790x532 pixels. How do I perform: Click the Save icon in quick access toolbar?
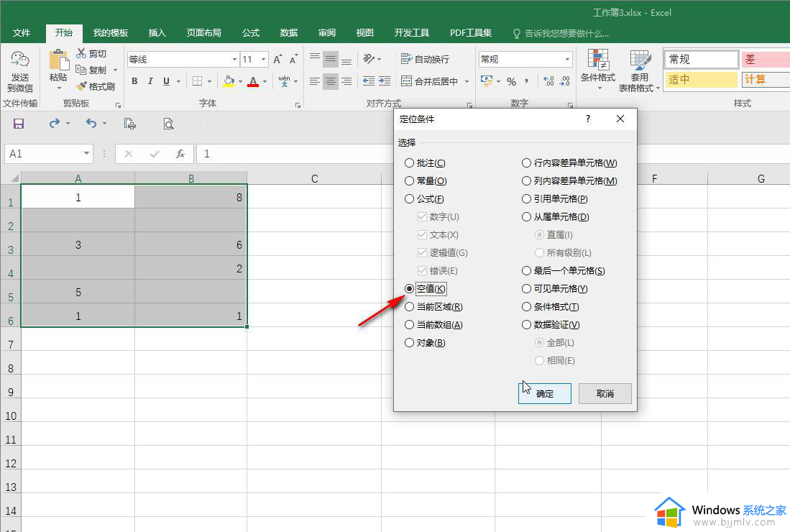19,124
